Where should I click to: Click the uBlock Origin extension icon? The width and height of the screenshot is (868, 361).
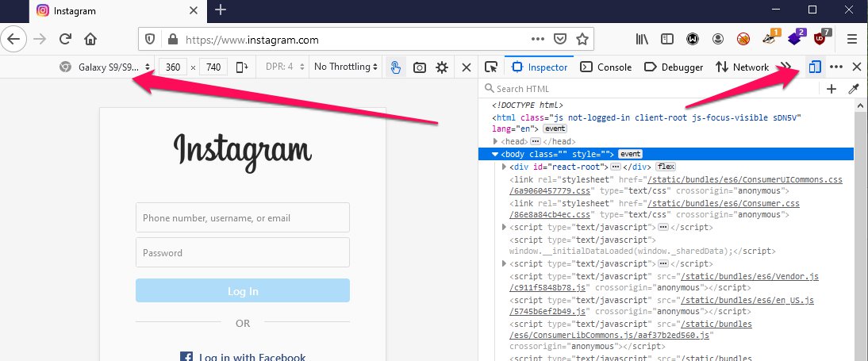[820, 38]
